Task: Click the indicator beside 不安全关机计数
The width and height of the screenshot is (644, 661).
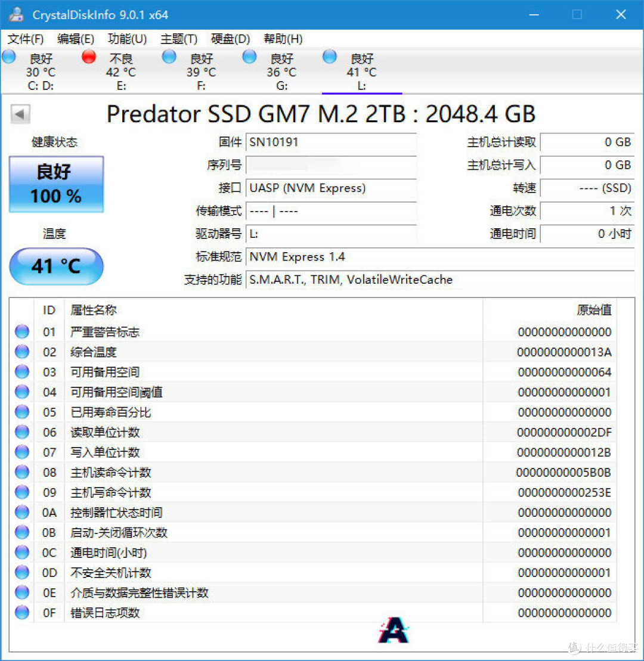Action: (x=21, y=572)
